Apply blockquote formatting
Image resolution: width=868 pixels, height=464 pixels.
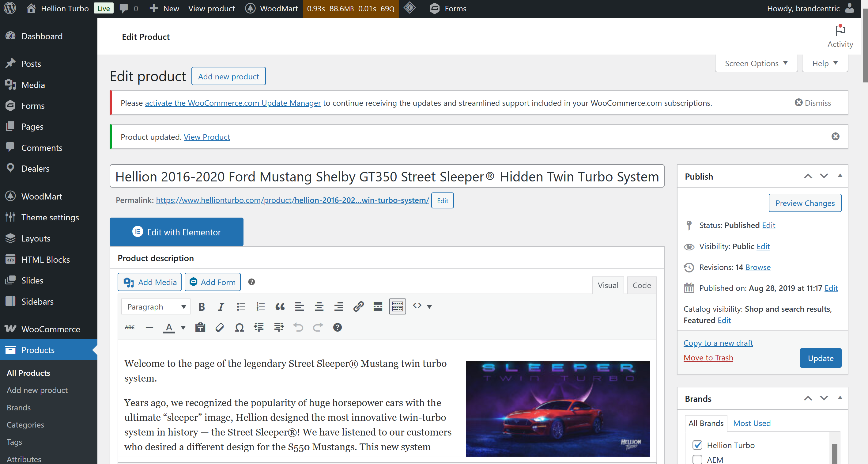click(280, 306)
